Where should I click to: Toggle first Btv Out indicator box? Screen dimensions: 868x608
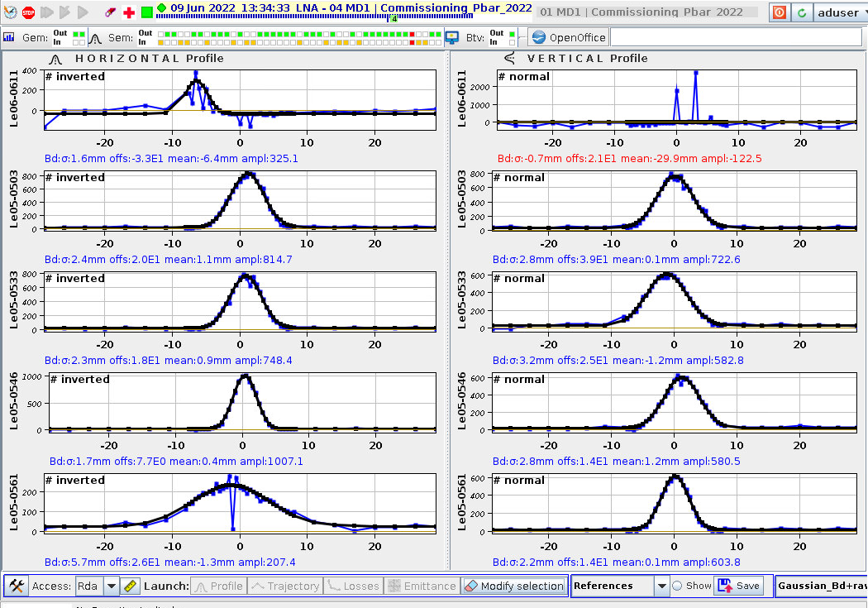click(x=511, y=34)
